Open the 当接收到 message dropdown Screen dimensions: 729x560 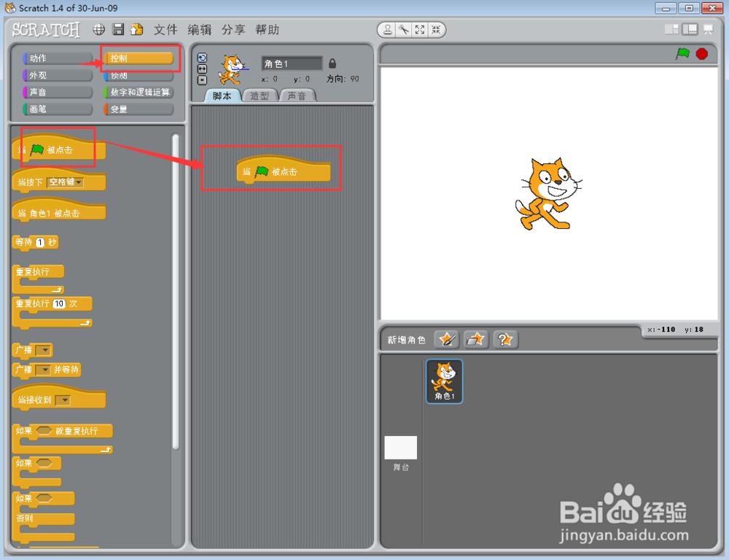(x=63, y=400)
